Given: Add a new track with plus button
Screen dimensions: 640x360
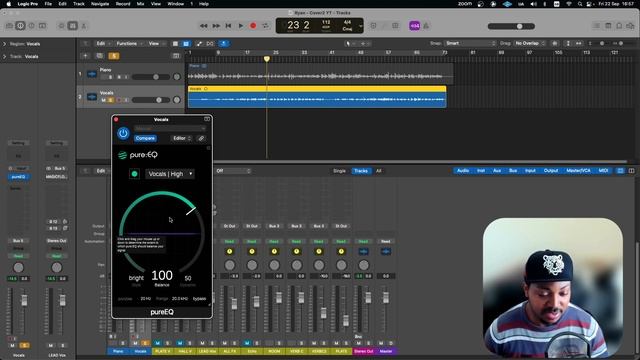Looking at the screenshot, I should [x=85, y=56].
